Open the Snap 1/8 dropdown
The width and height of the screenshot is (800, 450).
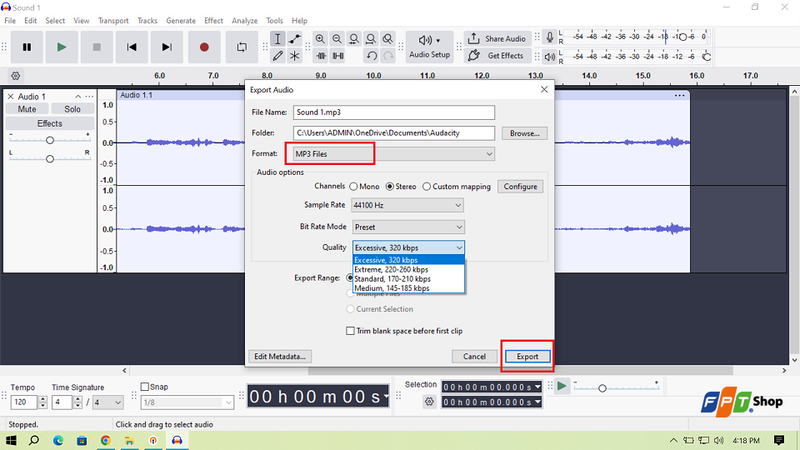187,403
